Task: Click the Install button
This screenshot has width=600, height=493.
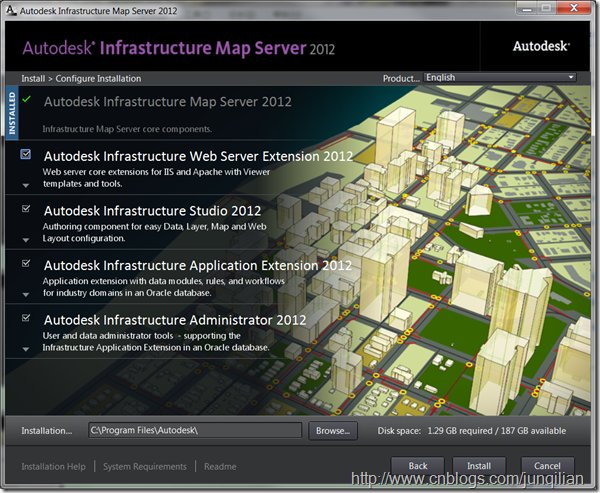Action: (x=479, y=466)
